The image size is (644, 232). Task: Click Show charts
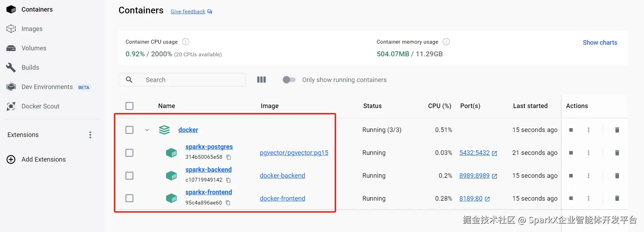[x=600, y=43]
